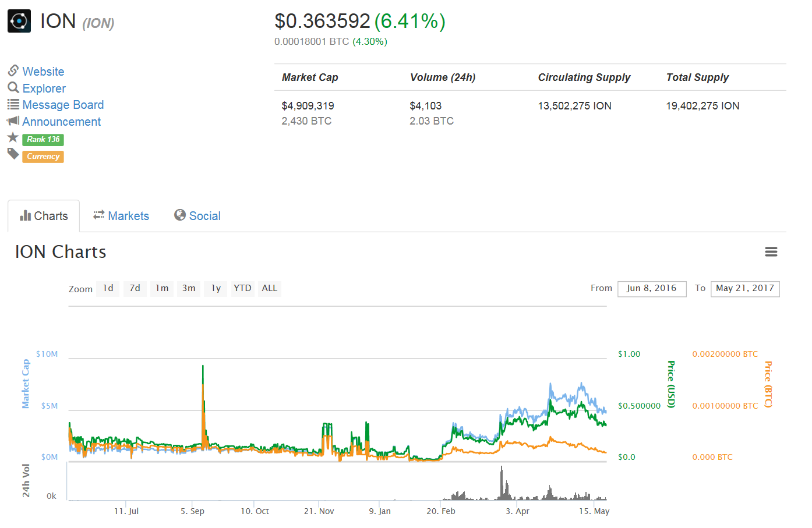Click the arrows icon on Markets tab
The height and width of the screenshot is (528, 812).
(99, 215)
